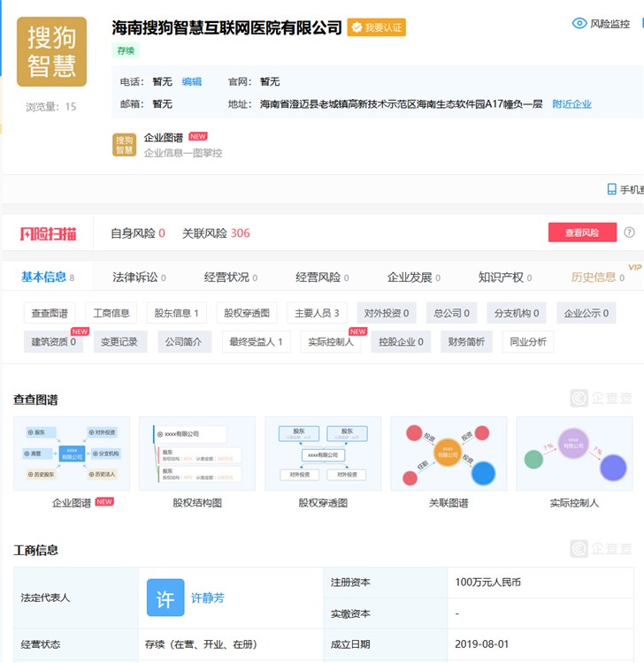Click the 许 avatar of legal representative
This screenshot has width=644, height=663.
(165, 598)
